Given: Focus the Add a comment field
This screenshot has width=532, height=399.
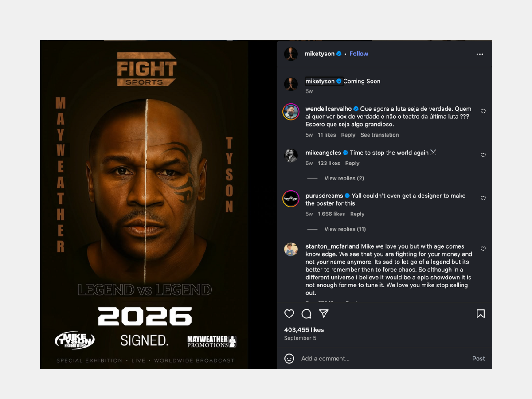Looking at the screenshot, I should click(x=382, y=359).
